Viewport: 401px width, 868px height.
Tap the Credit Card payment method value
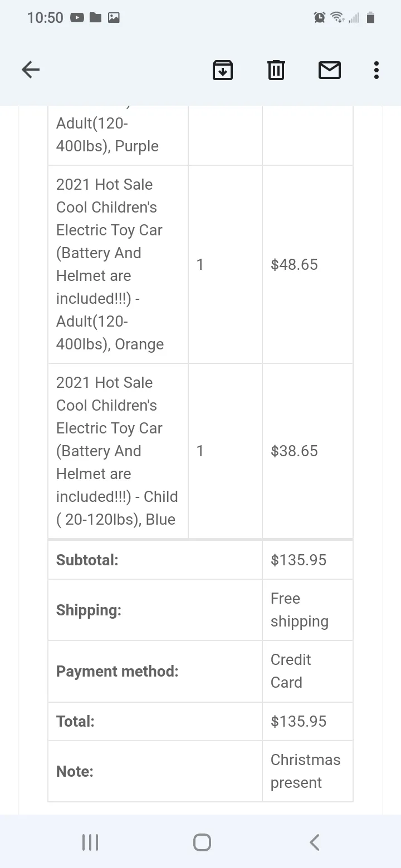pos(291,671)
